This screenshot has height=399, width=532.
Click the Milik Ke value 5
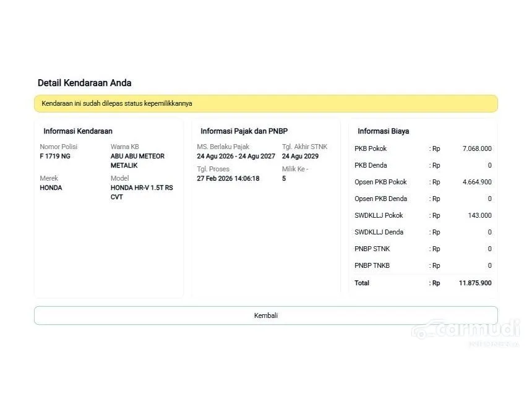coord(284,179)
